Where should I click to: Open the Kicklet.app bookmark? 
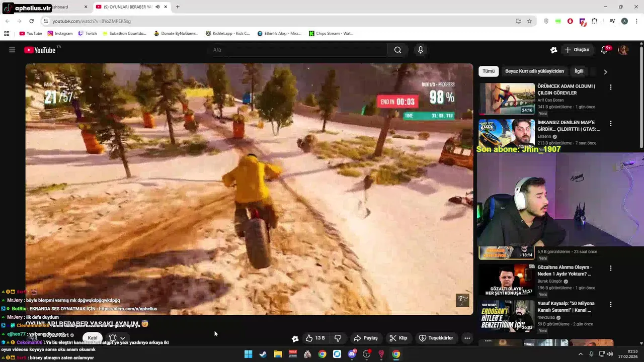[228, 34]
